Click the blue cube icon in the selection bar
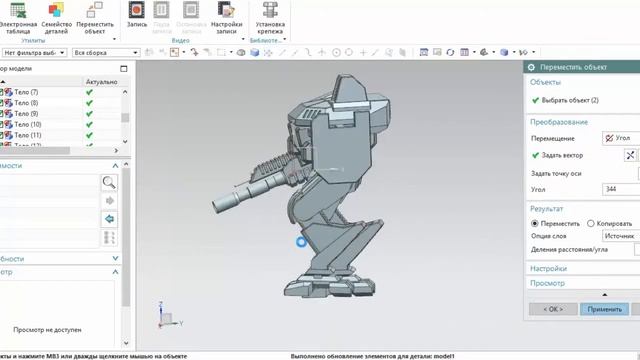Screen dimensions: 640x360 click(x=255, y=52)
